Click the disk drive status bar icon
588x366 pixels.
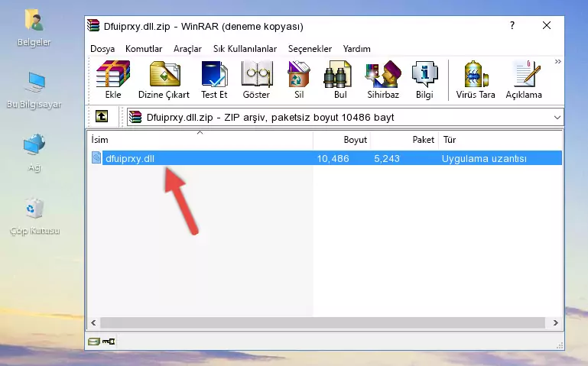click(94, 342)
